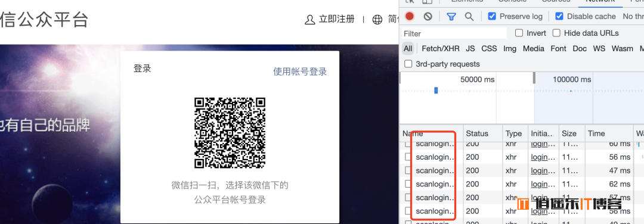
Task: Filter requests by Doc
Action: [x=580, y=48]
